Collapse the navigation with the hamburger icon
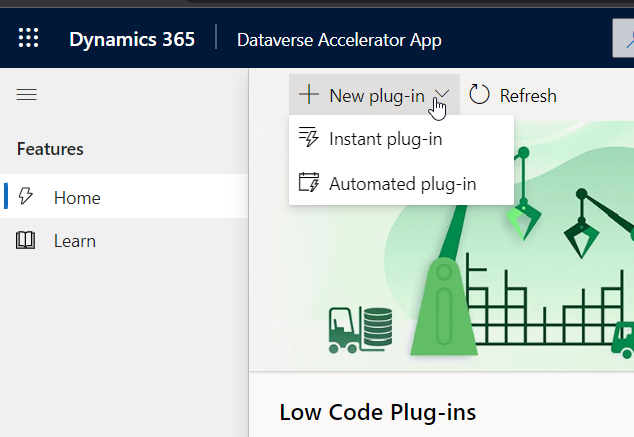 27,95
